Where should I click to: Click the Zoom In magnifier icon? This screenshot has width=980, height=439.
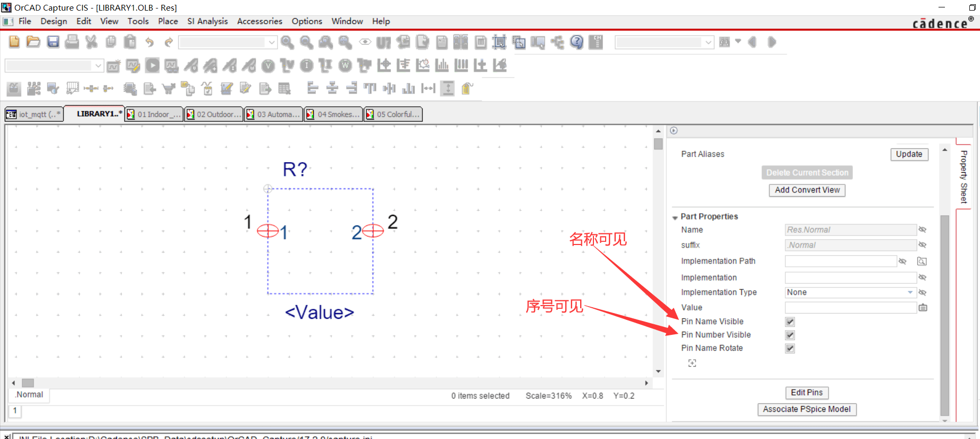pos(287,42)
